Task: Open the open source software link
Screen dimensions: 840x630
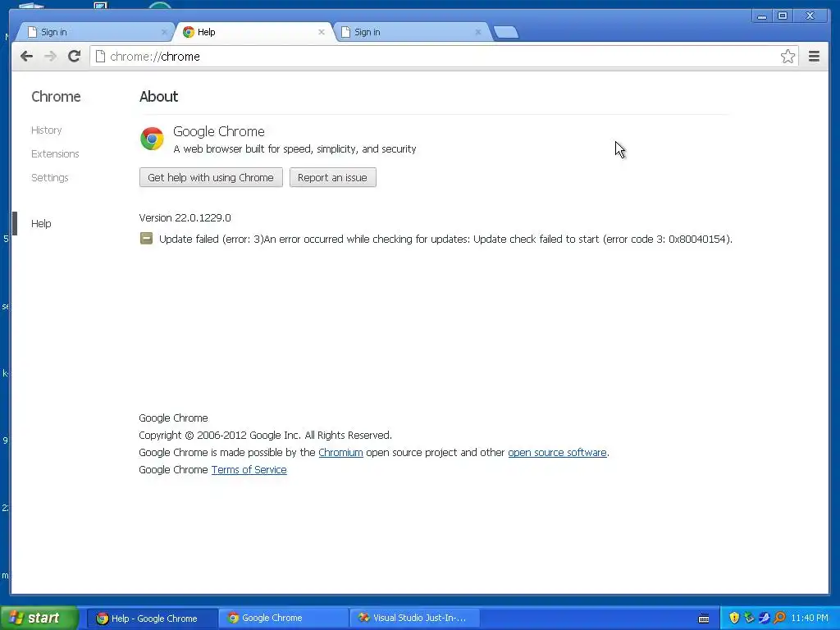Action: [x=557, y=452]
